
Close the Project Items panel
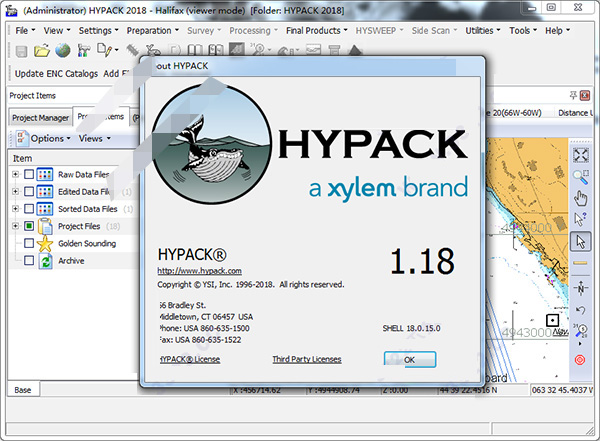coord(585,95)
